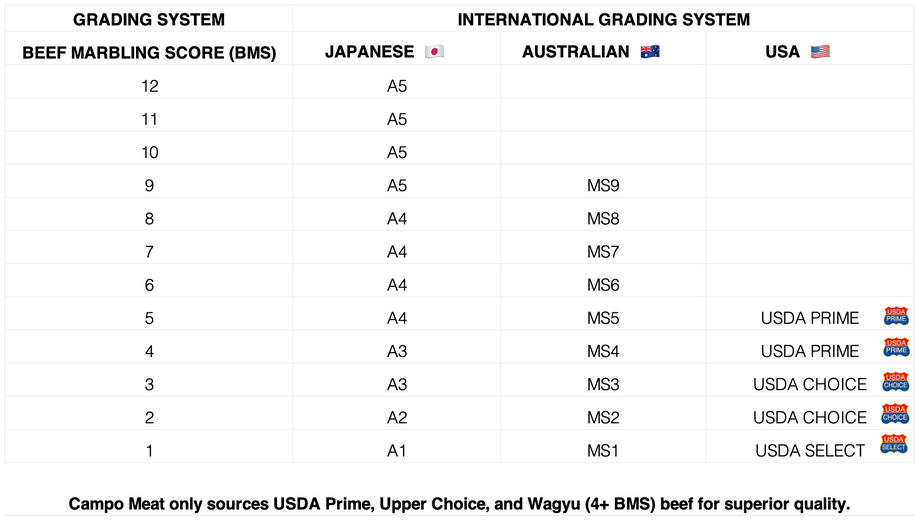Screen dimensions: 920x525
Task: Select the BMS score 6 cell
Action: [149, 285]
